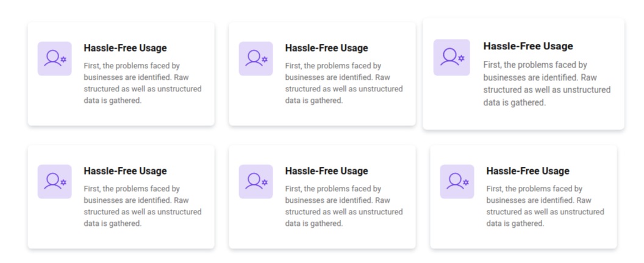Click the user-settings icon in the top-right enlarged card
This screenshot has width=644, height=263.
(x=452, y=57)
